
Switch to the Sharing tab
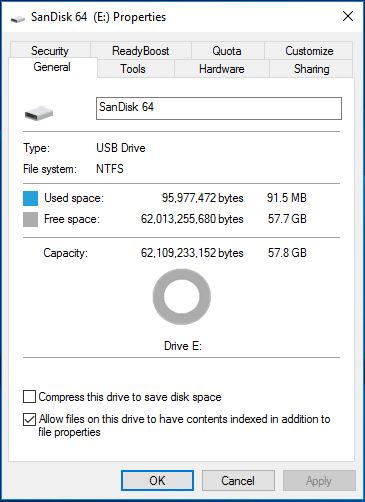pyautogui.click(x=311, y=69)
